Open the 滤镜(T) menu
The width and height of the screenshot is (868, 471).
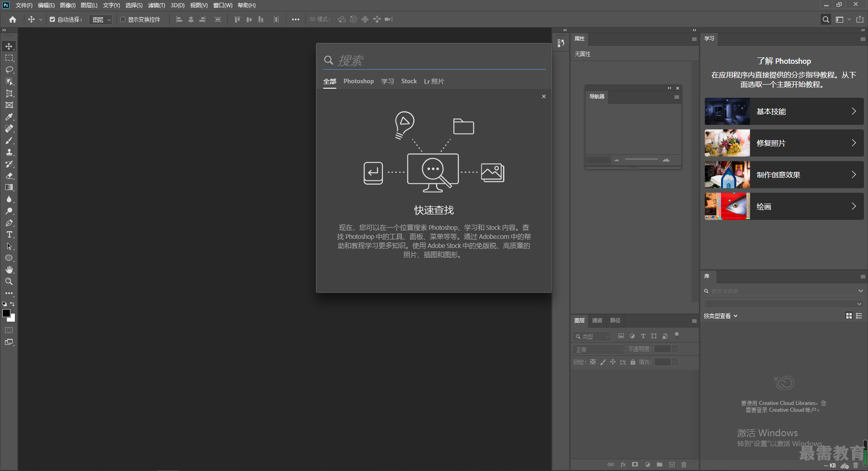[x=156, y=5]
